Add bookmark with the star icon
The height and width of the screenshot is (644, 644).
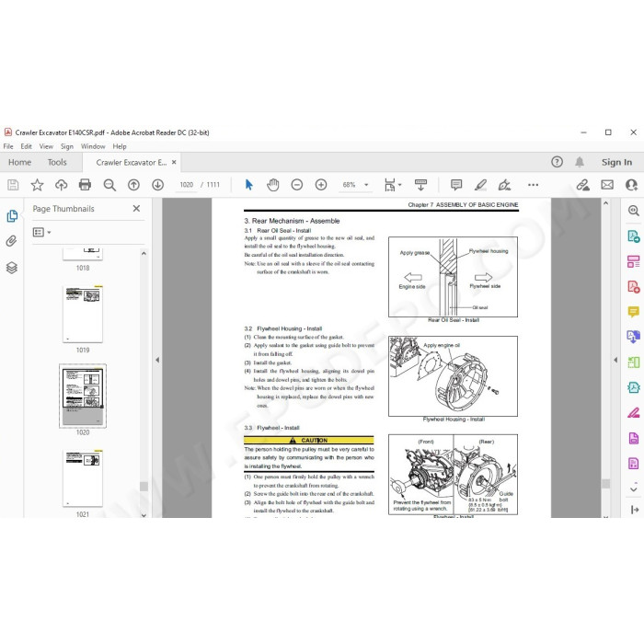[x=37, y=185]
